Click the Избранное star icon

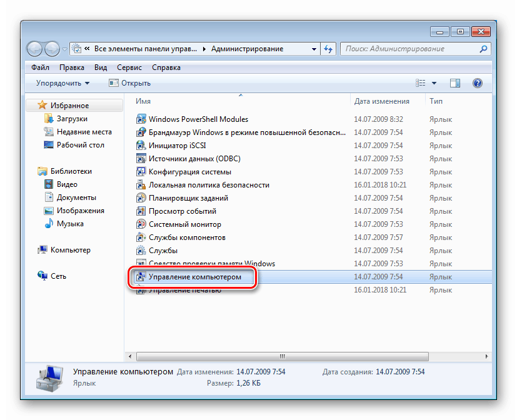42,105
